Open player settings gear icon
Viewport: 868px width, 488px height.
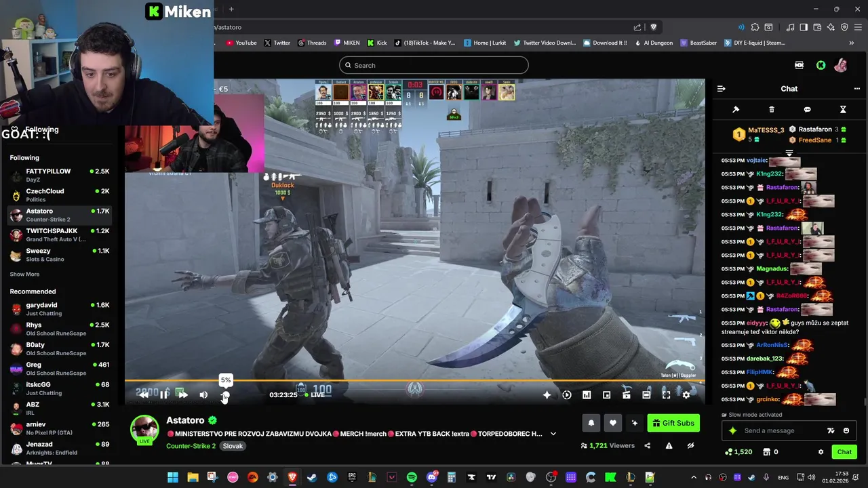click(686, 394)
